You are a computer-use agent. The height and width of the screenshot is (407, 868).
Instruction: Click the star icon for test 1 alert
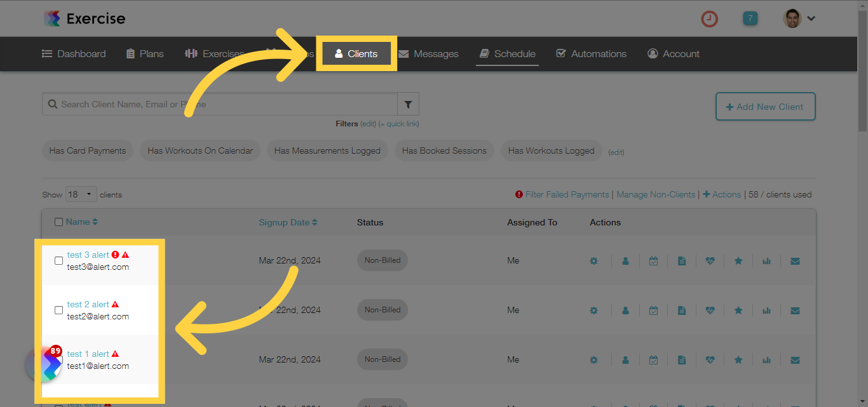coord(738,359)
